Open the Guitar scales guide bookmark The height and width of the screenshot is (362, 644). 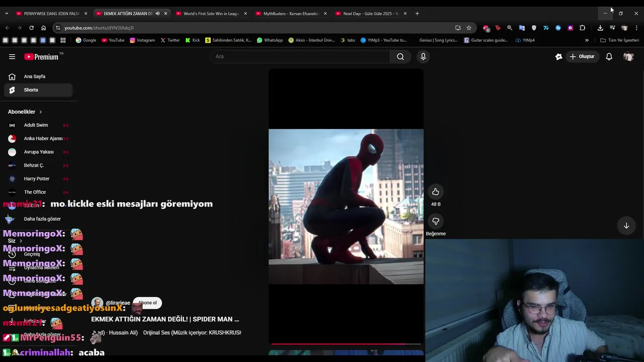[x=486, y=40]
